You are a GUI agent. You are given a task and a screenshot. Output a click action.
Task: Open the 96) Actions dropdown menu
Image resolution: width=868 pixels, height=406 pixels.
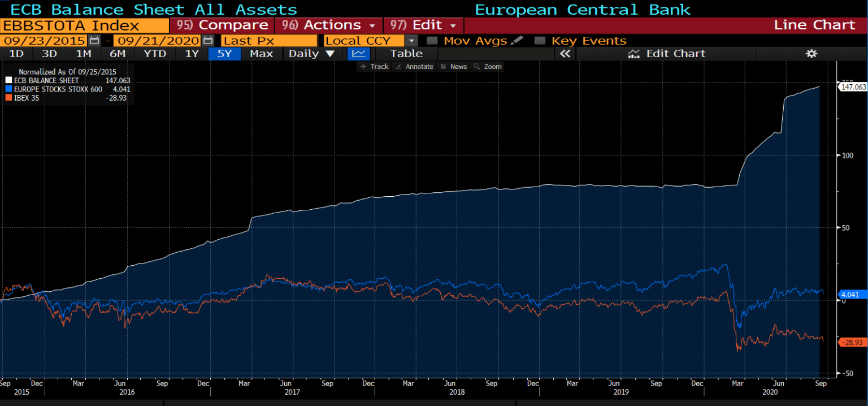pos(328,25)
